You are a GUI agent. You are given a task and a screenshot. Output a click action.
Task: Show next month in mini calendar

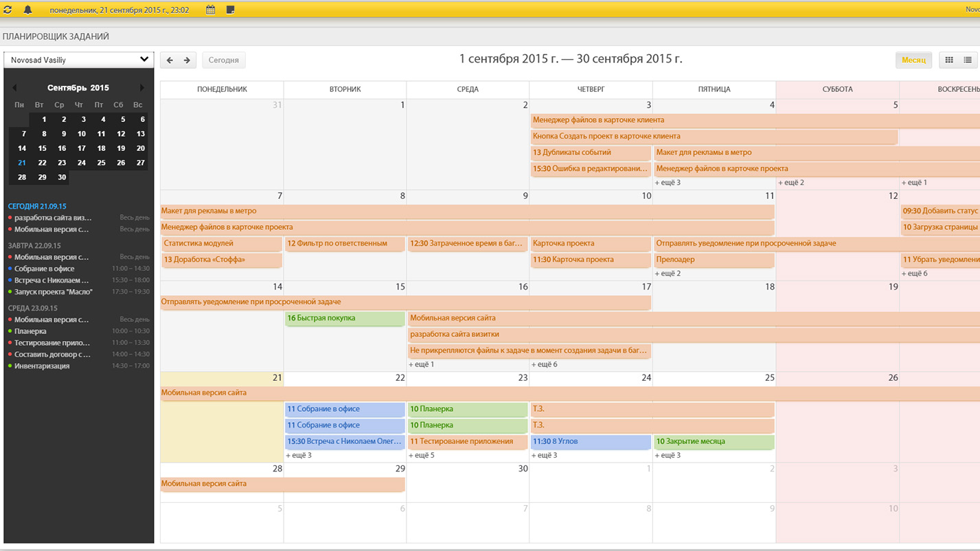click(142, 88)
